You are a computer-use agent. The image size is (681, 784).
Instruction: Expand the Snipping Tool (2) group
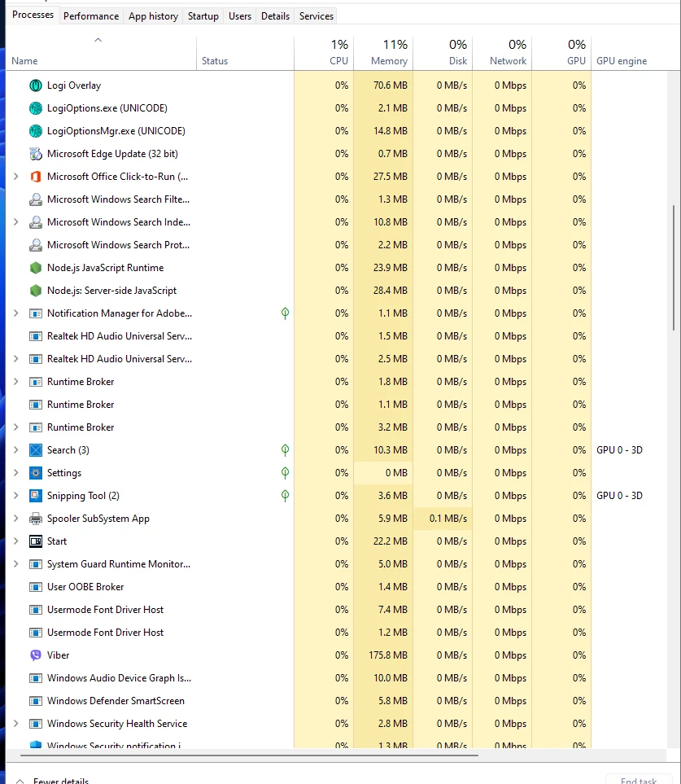(16, 496)
